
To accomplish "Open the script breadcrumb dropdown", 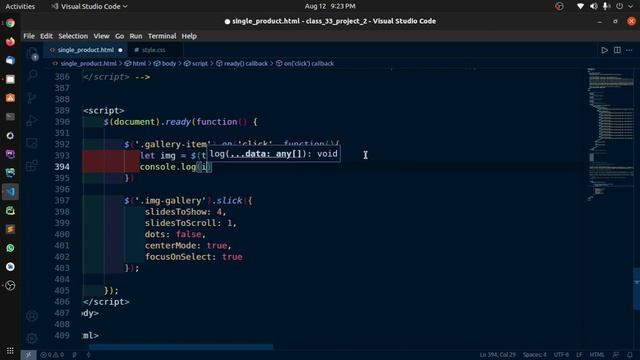I will 196,64.
